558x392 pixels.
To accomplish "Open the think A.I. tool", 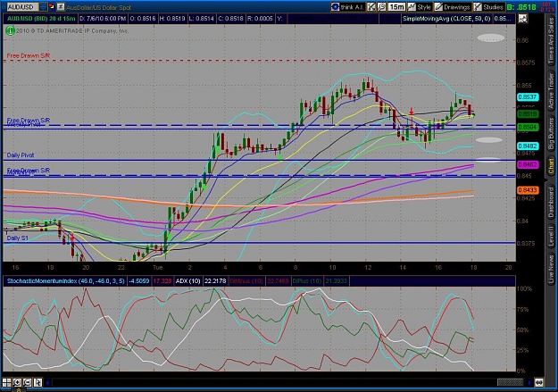I will coord(347,7).
